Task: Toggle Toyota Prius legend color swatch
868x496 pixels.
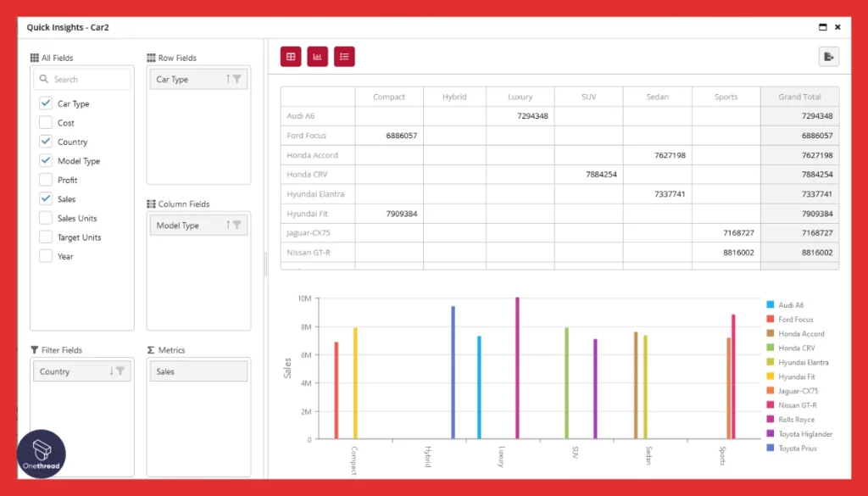Action: click(x=770, y=448)
